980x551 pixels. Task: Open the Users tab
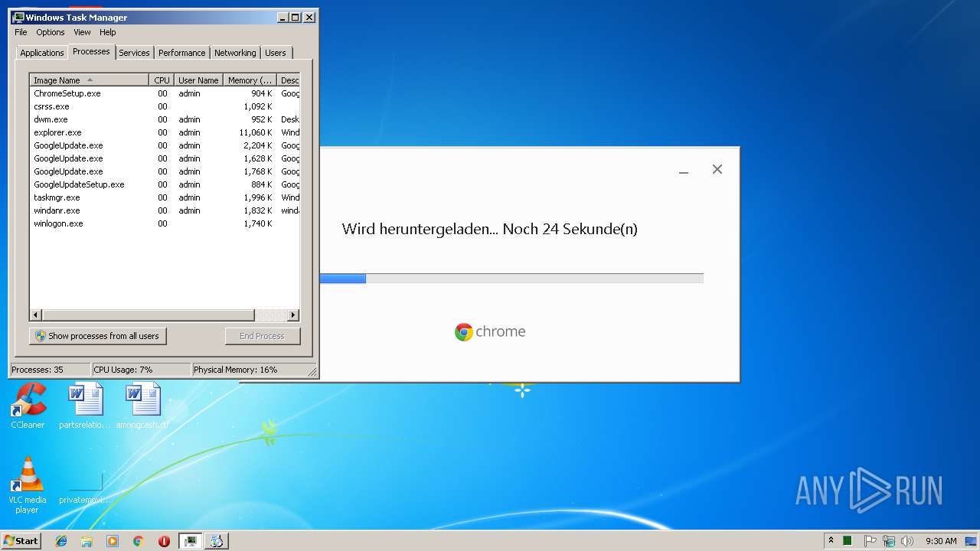(276, 53)
